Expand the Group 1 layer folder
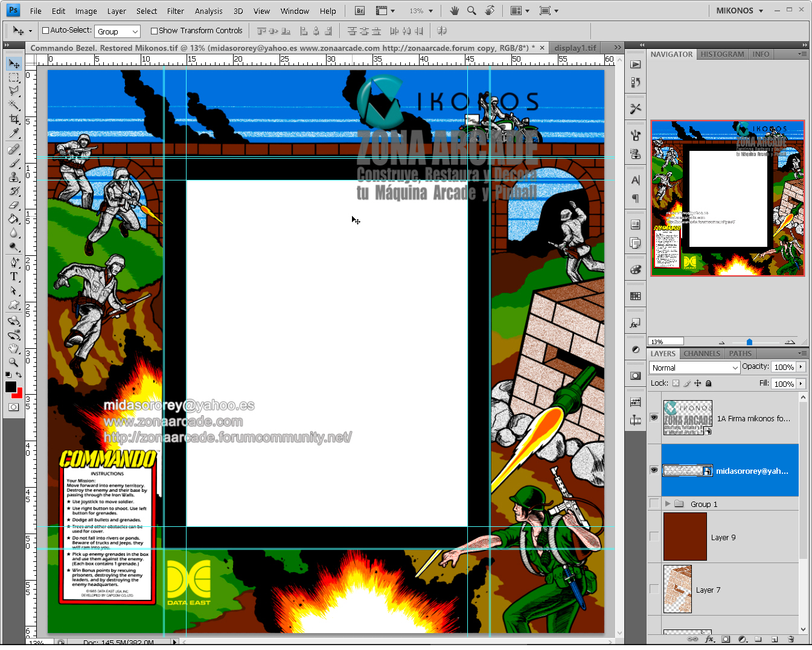Screen dimensions: 812x650 pyautogui.click(x=668, y=504)
